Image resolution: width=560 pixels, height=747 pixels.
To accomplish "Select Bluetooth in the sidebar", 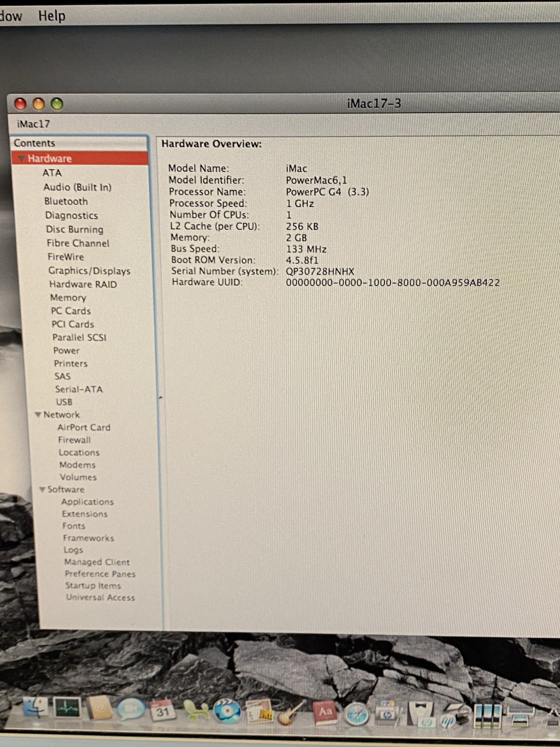I will tap(66, 201).
